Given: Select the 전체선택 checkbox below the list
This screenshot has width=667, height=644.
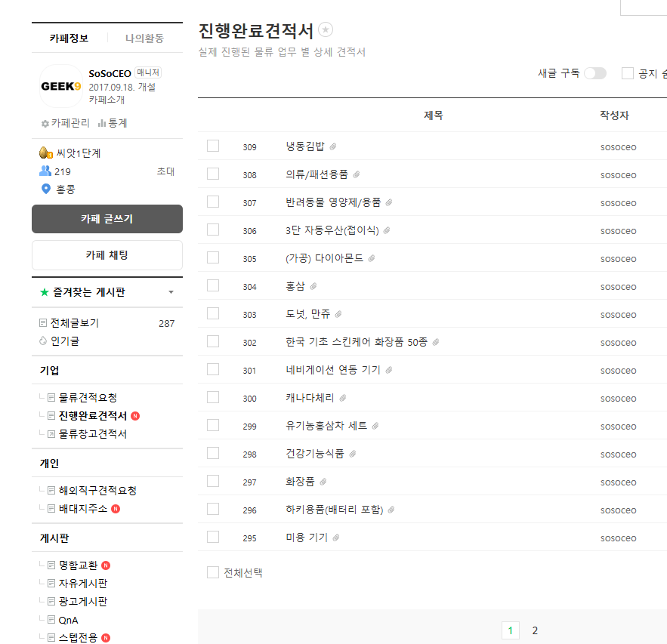Looking at the screenshot, I should [212, 572].
